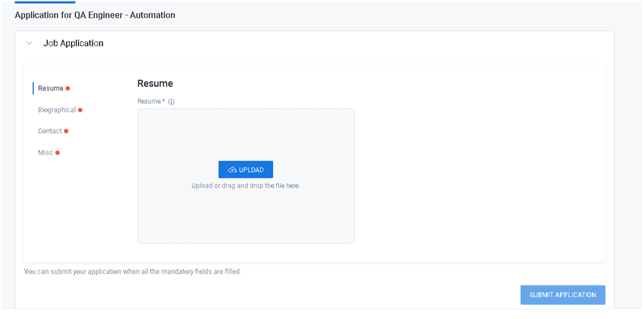The image size is (644, 319).
Task: Collapse the Job Application section chevron
Action: 29,43
